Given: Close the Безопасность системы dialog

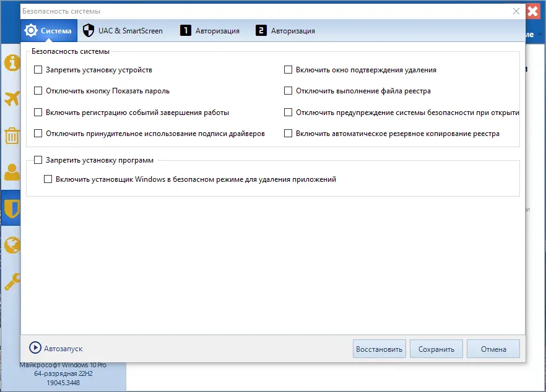Looking at the screenshot, I should click(x=516, y=11).
